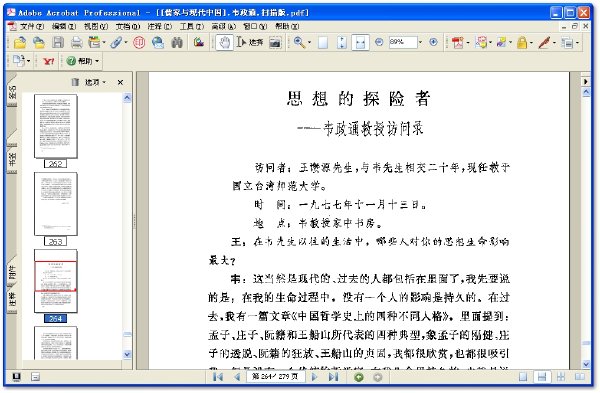
Task: Open the 窗口 menu
Action: click(255, 26)
